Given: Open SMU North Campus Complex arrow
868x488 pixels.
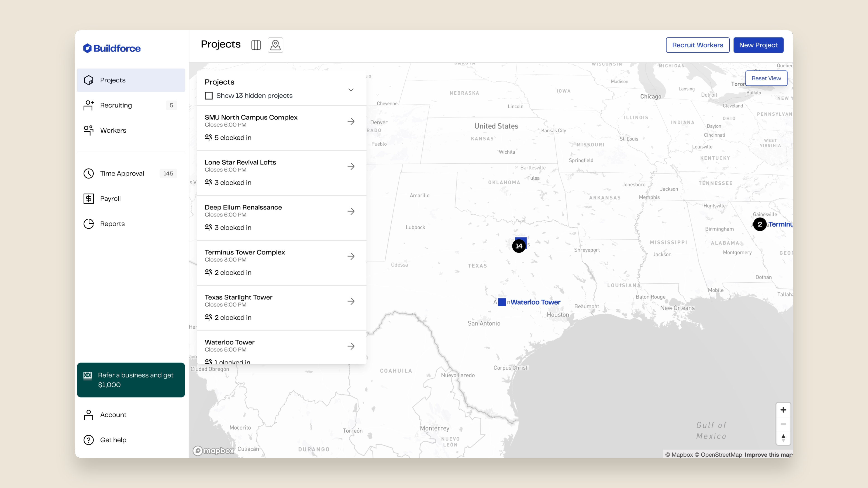Looking at the screenshot, I should coord(351,121).
